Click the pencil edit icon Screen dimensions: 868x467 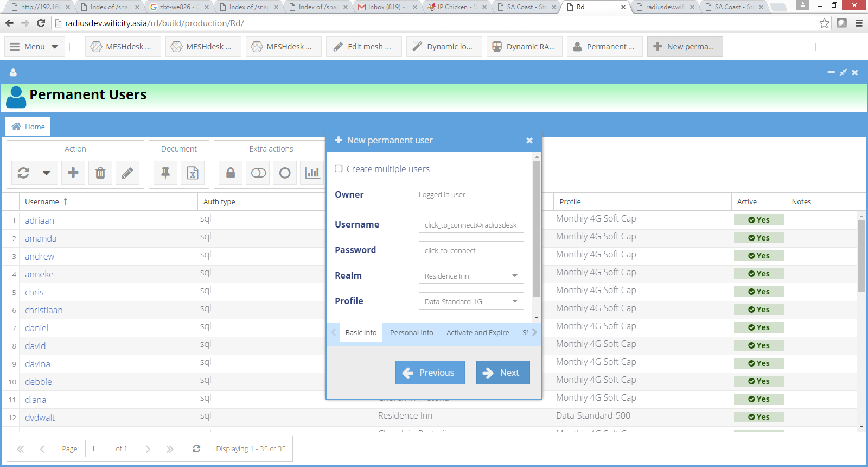pyautogui.click(x=127, y=173)
